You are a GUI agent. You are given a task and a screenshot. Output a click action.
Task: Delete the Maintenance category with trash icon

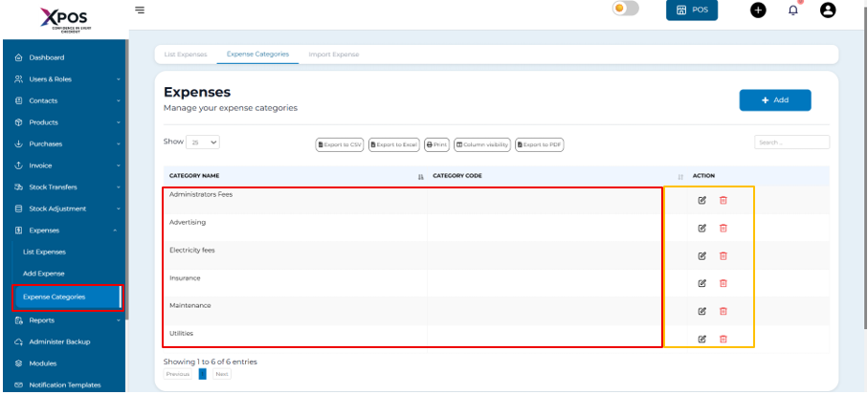[723, 311]
